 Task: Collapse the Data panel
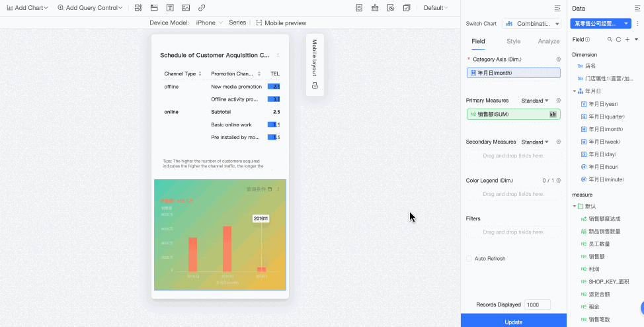[637, 8]
